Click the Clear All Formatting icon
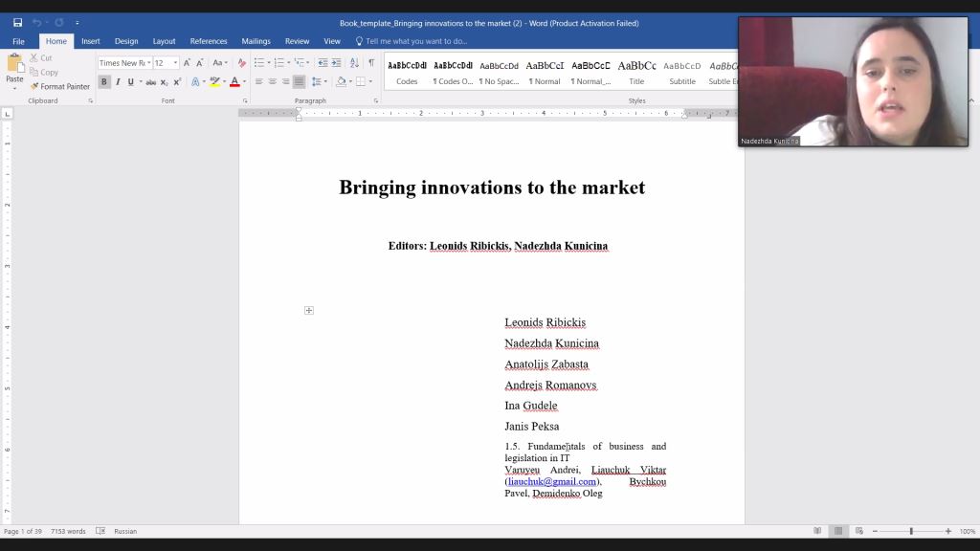This screenshot has width=980, height=551. coord(241,63)
